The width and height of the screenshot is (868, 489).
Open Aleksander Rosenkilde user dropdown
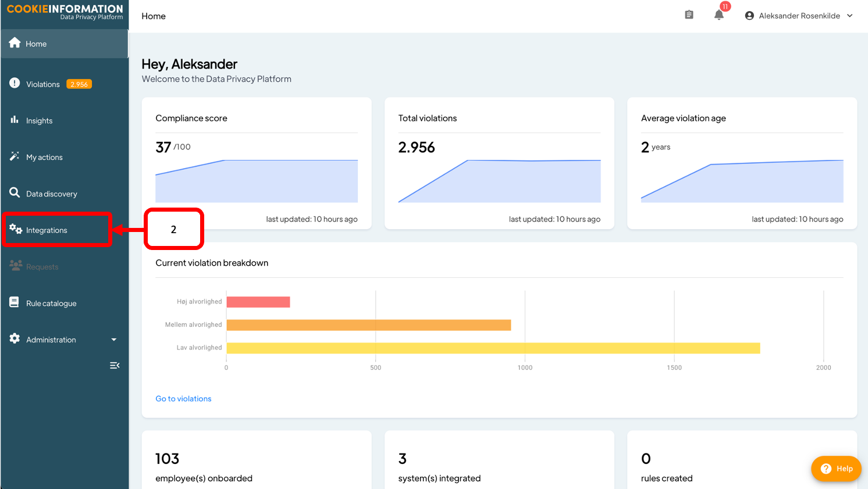click(x=798, y=16)
